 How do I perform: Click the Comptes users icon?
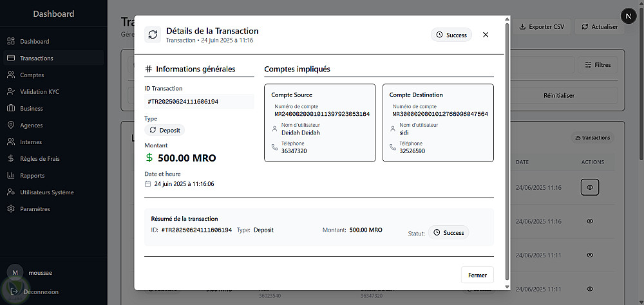(11, 75)
